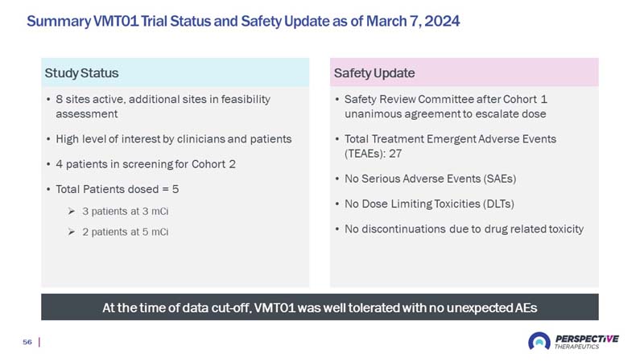This screenshot has height=362, width=644.
Task: Click 'High level of interest by clinicians' line
Action: [x=174, y=139]
